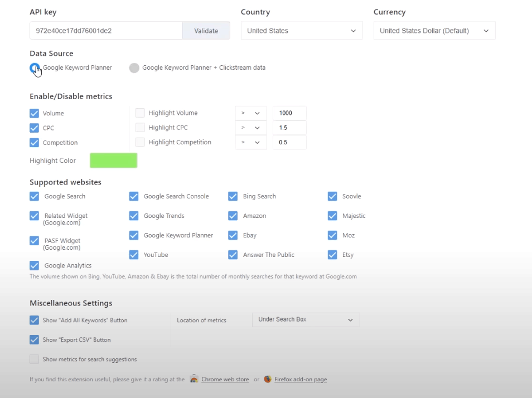Viewport: 532px width, 398px height.
Task: Open Highlight Competition comparison operator dropdown
Action: click(251, 142)
